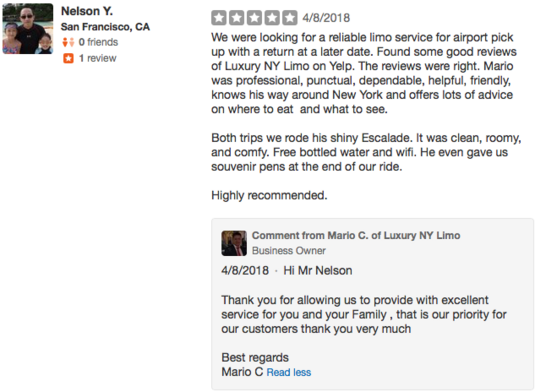Click the 1 review count text
This screenshot has width=535, height=392.
pyautogui.click(x=98, y=58)
